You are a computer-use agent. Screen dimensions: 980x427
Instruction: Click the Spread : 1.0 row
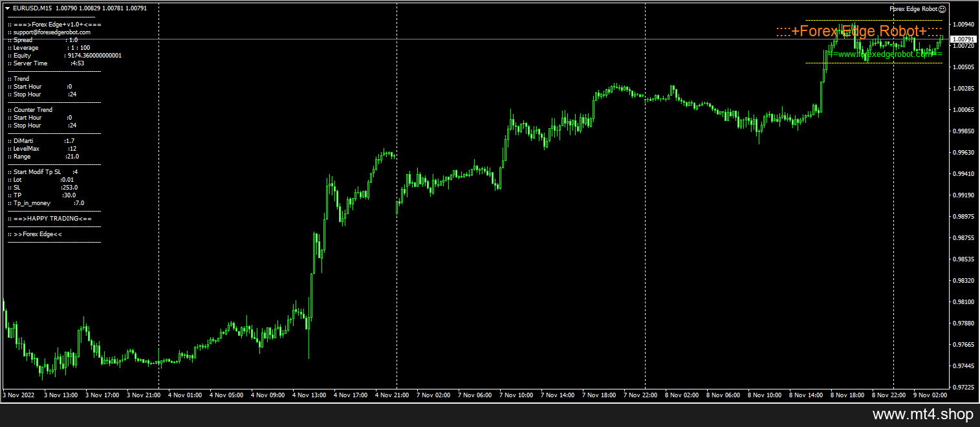[43, 39]
